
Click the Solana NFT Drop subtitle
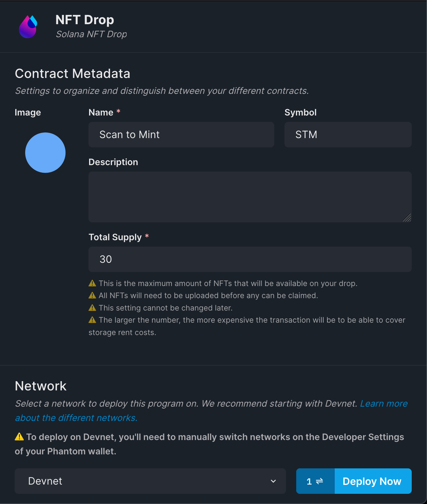[91, 34]
